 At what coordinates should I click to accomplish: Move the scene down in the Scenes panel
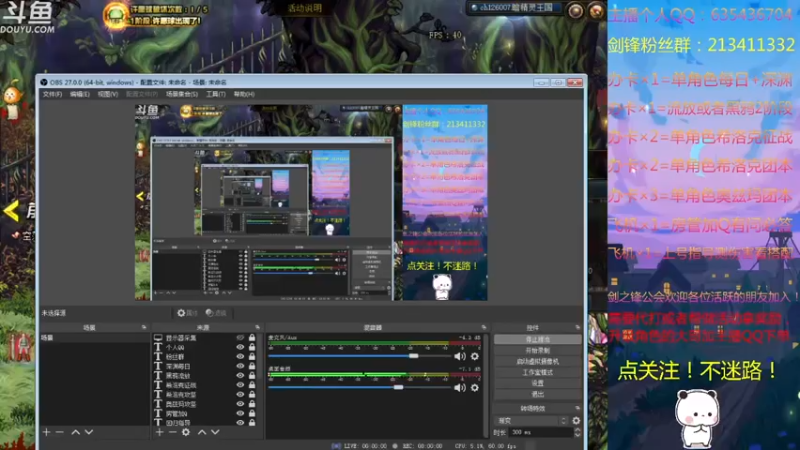pos(89,432)
